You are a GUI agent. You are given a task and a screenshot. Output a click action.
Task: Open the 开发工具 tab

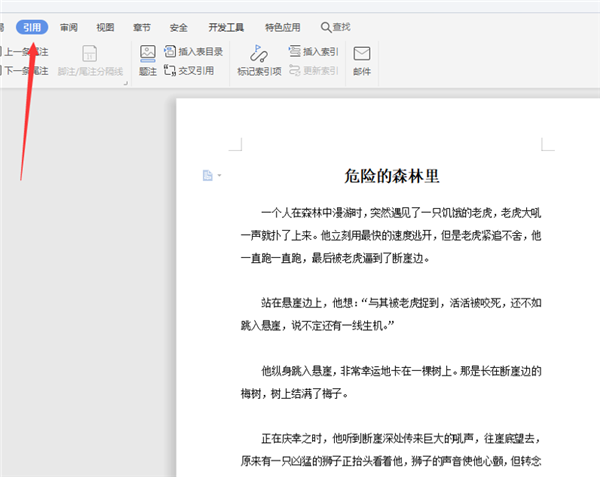point(225,27)
